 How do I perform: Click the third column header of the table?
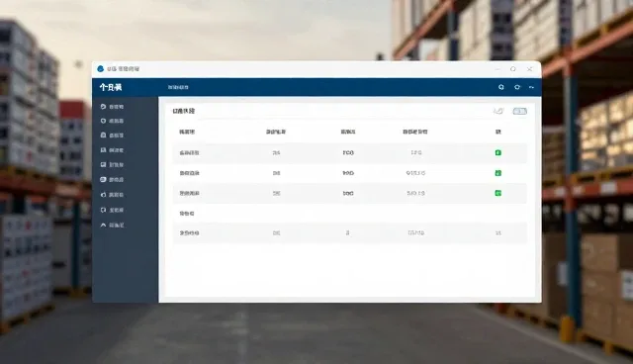coord(348,132)
